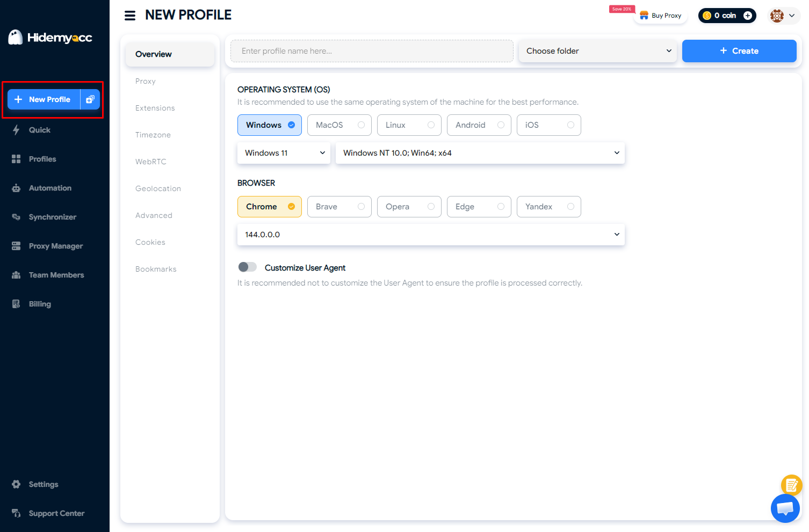Expand the browser version 144.0.0.0 dropdown
The height and width of the screenshot is (532, 809).
pos(431,235)
